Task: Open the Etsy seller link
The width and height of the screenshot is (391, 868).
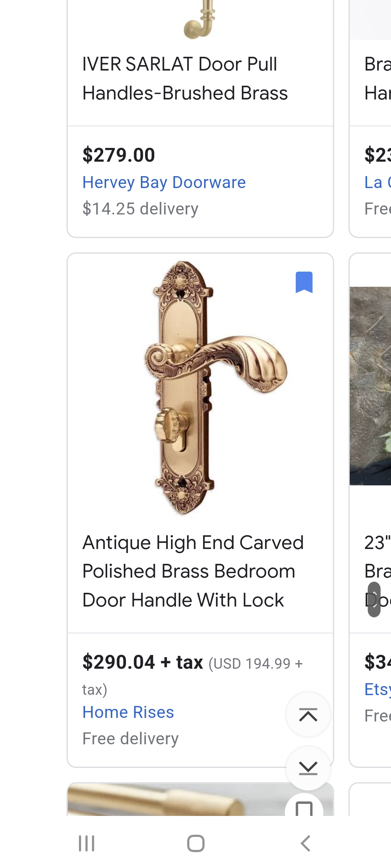Action: [378, 689]
